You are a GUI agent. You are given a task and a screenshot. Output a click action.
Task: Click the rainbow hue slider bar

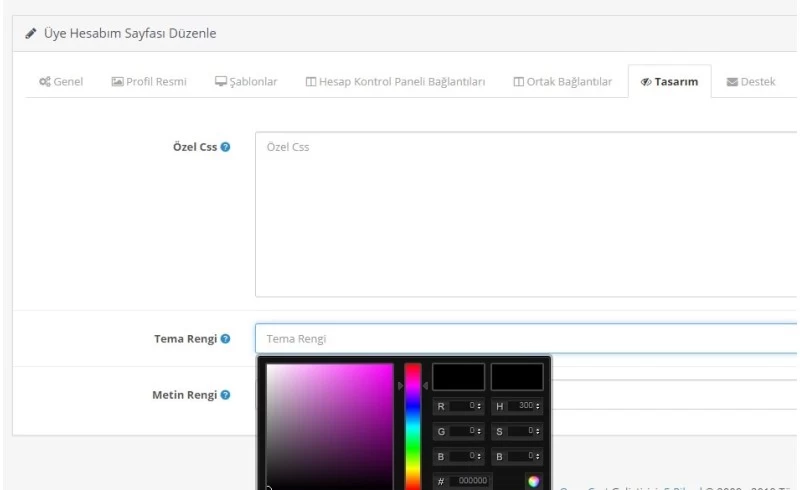tap(413, 427)
